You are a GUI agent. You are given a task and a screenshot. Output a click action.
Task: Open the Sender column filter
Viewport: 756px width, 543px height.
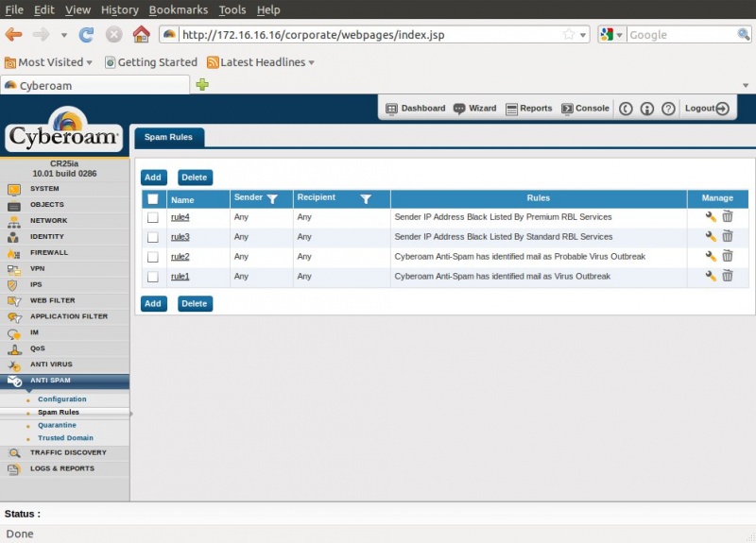(x=272, y=199)
